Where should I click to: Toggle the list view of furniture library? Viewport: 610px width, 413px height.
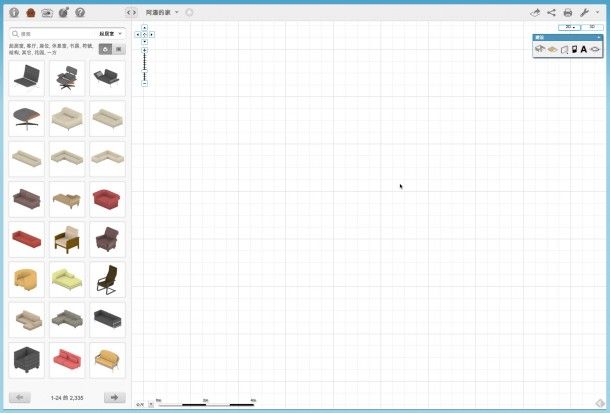[119, 48]
